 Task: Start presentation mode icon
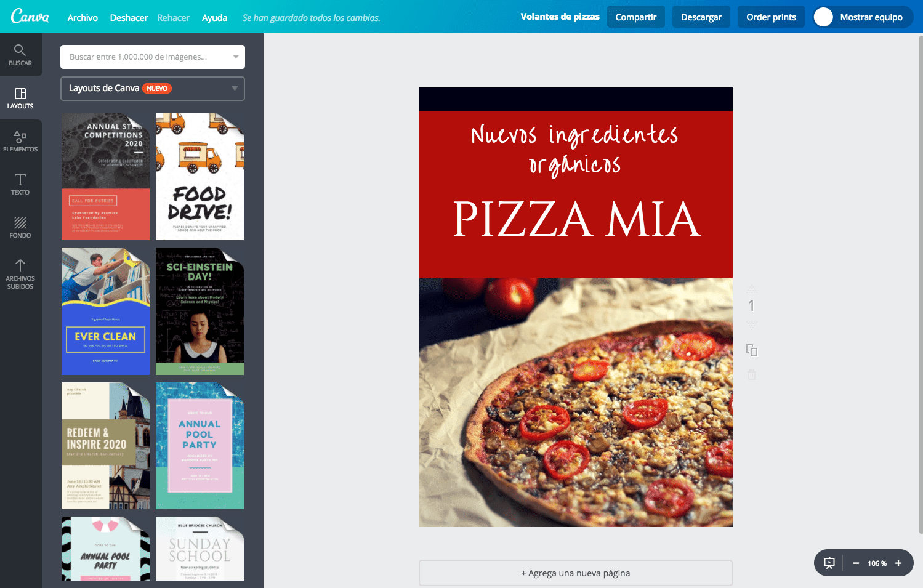(829, 563)
